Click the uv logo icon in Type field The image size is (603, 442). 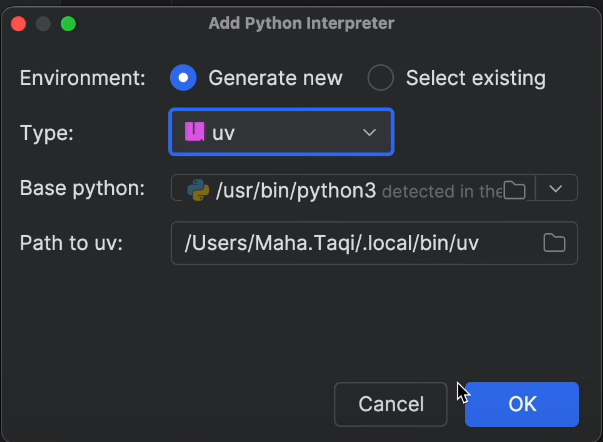pyautogui.click(x=195, y=132)
